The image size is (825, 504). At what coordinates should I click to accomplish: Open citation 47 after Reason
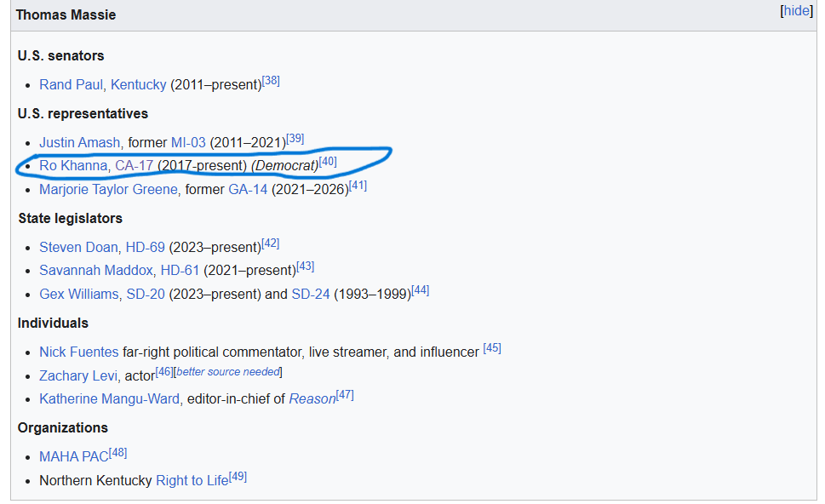[345, 394]
